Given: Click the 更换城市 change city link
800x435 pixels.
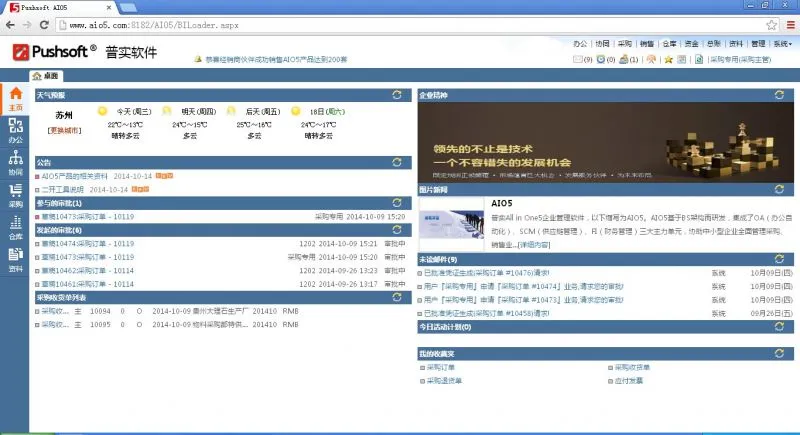Looking at the screenshot, I should [64, 131].
